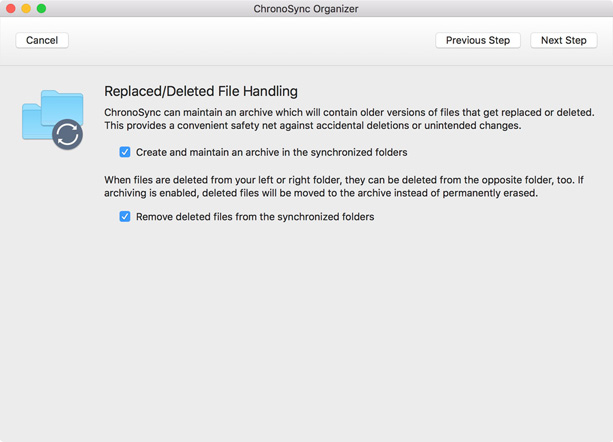Click the blank area below the checkboxes
613x442 pixels.
click(x=306, y=332)
